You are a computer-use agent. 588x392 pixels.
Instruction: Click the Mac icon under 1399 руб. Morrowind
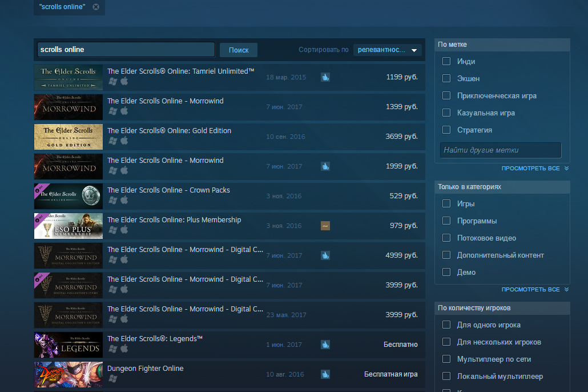tap(124, 111)
